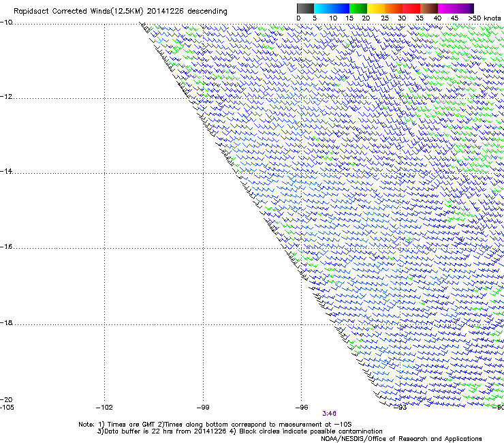Screen dimensions: 504x443
Task: Click the -102 longitude axis label
Action: (104, 408)
